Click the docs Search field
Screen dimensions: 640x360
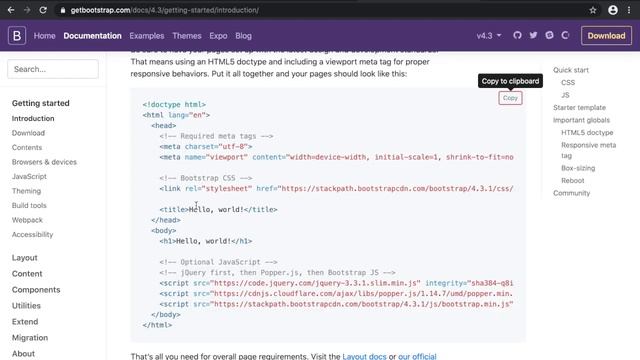point(53,69)
